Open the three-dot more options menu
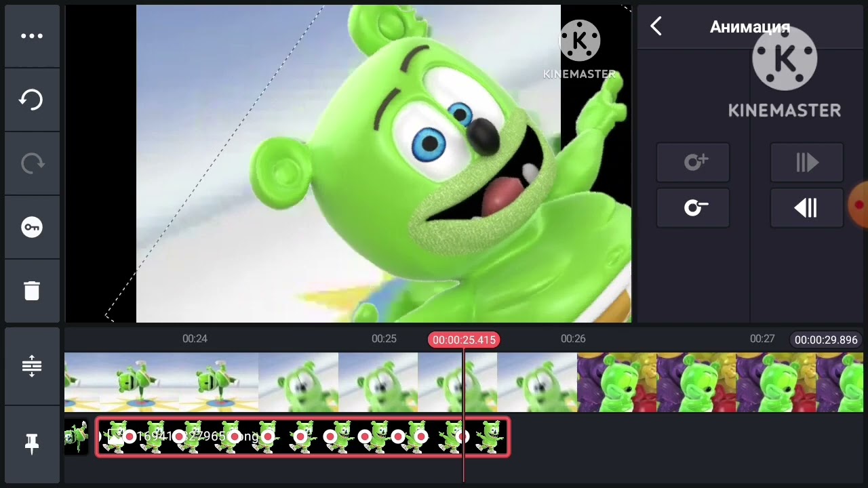Screen dimensions: 868x488 [32, 37]
